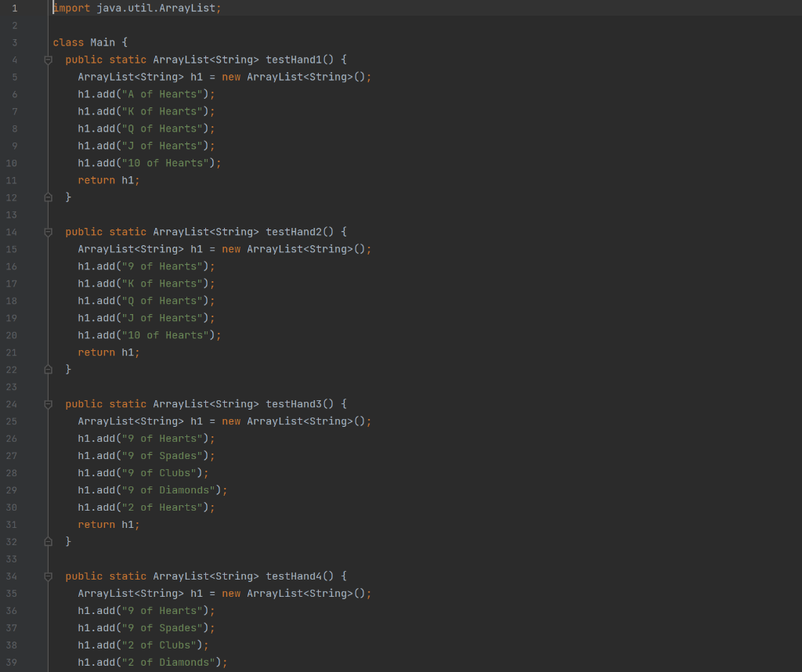Click line number 1 in gutter
The image size is (802, 672).
(14, 8)
